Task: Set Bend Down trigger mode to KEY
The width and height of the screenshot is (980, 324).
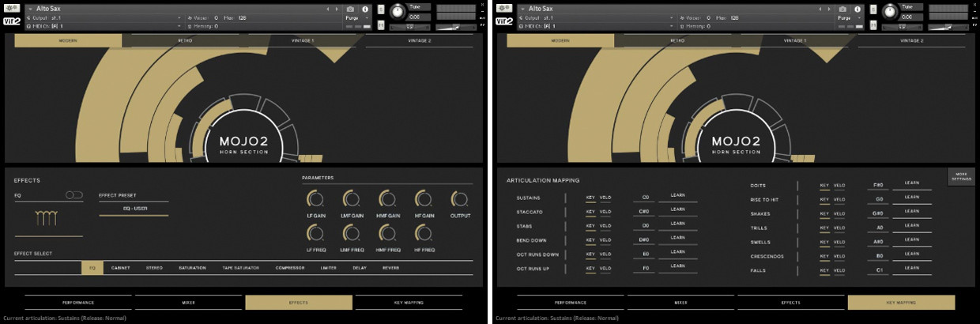Action: click(590, 239)
